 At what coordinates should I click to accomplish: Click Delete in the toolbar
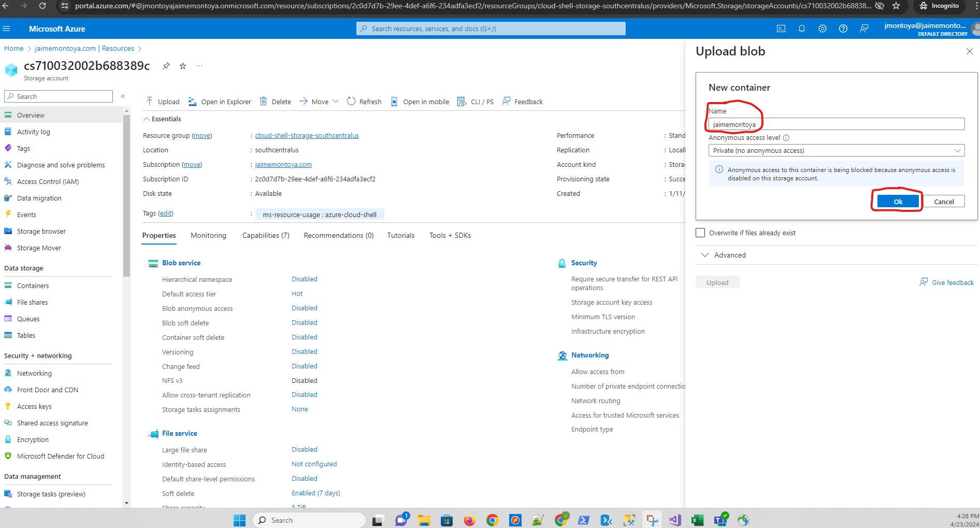(276, 102)
